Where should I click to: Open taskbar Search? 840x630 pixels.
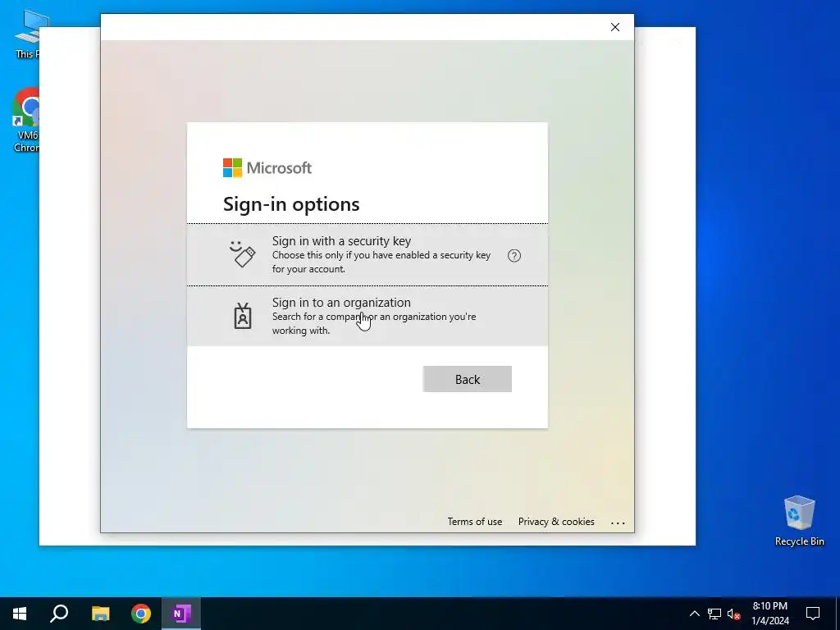[x=59, y=614]
